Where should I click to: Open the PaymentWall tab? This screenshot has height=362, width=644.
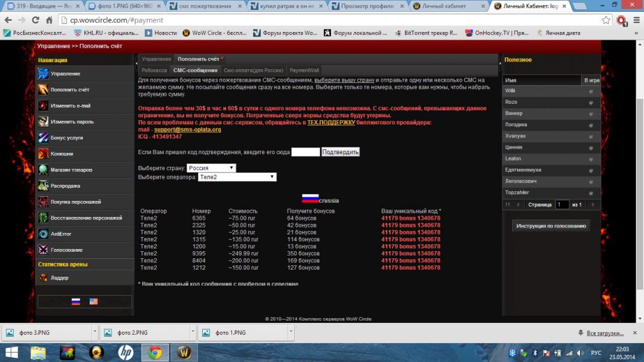304,71
